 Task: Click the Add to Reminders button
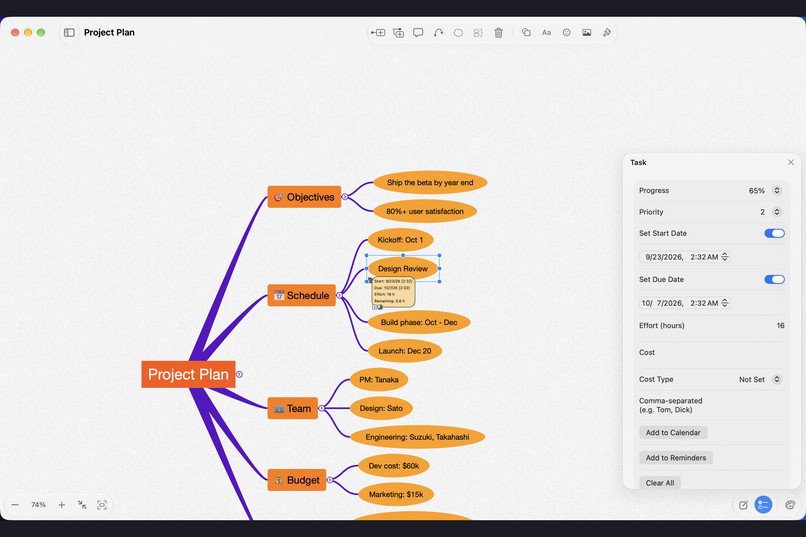675,458
